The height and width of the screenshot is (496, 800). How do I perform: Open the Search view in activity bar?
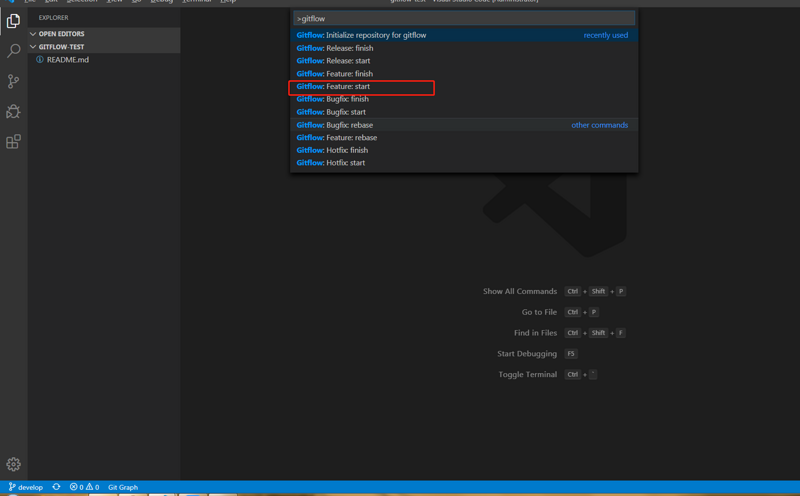coord(13,51)
